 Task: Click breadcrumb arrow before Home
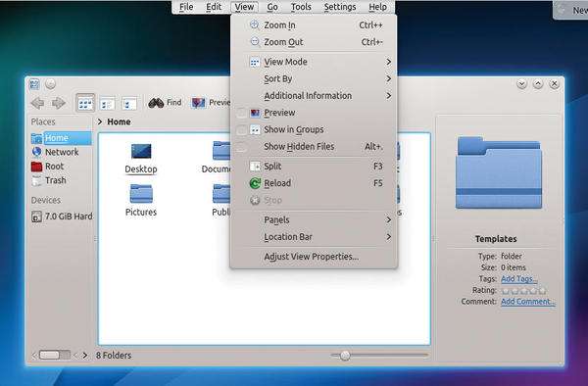tap(100, 121)
